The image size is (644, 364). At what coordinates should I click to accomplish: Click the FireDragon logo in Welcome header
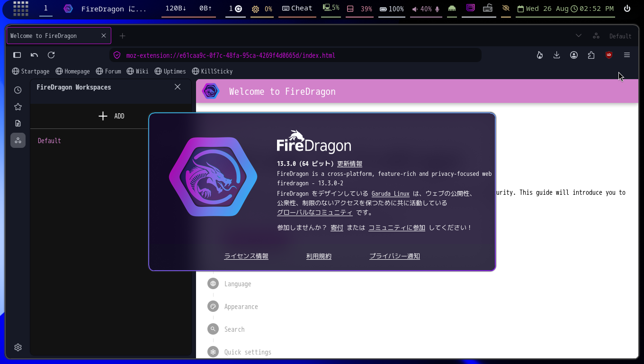(211, 91)
